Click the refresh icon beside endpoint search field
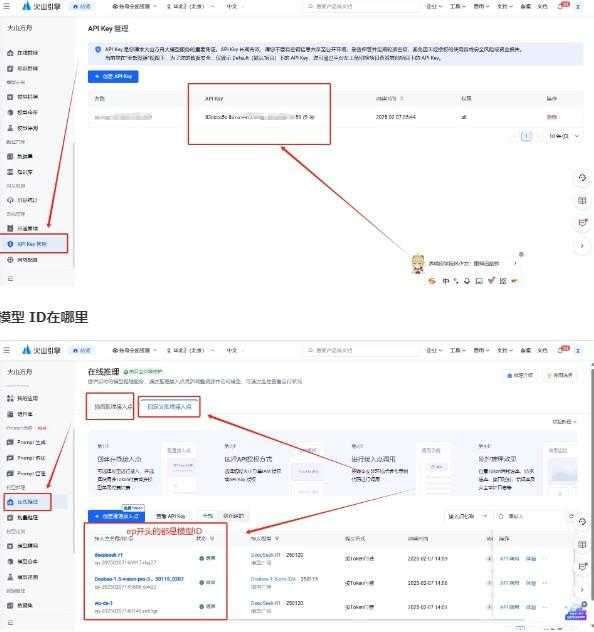The height and width of the screenshot is (632, 594). tap(571, 516)
